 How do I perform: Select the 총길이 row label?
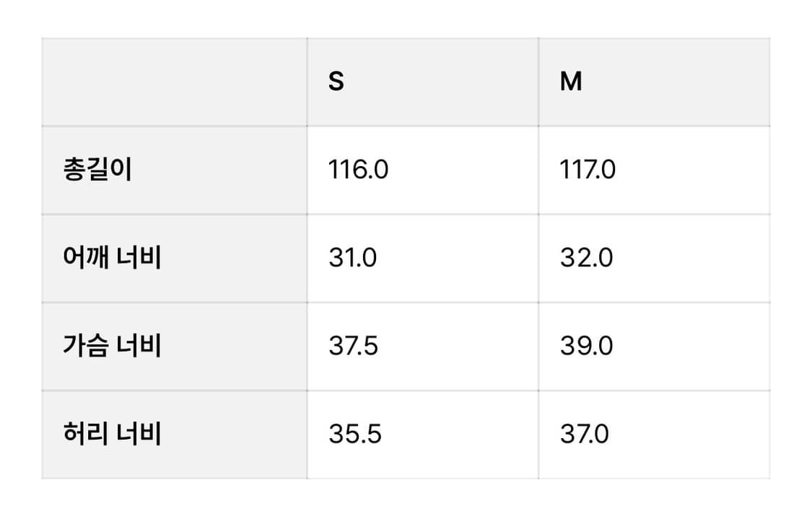97,170
